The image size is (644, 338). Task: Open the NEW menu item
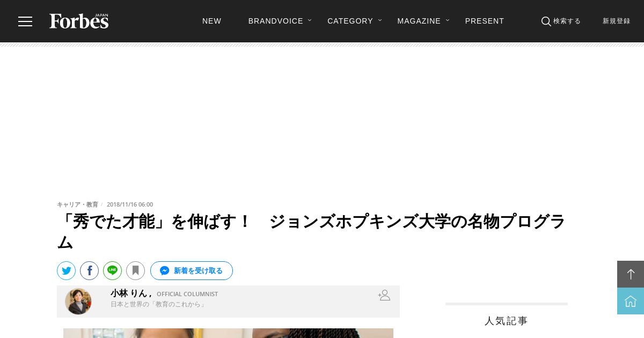click(x=212, y=21)
